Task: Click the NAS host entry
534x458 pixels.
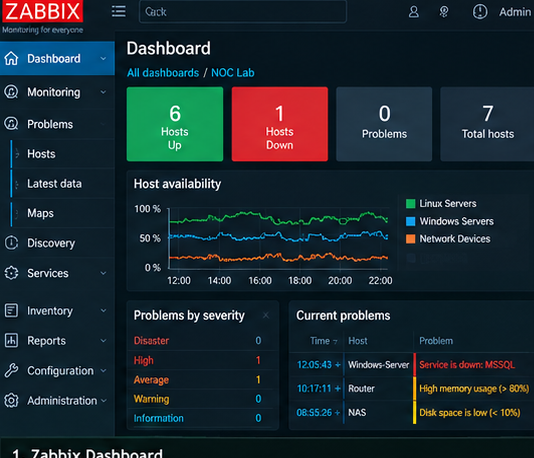Action: pyautogui.click(x=357, y=413)
